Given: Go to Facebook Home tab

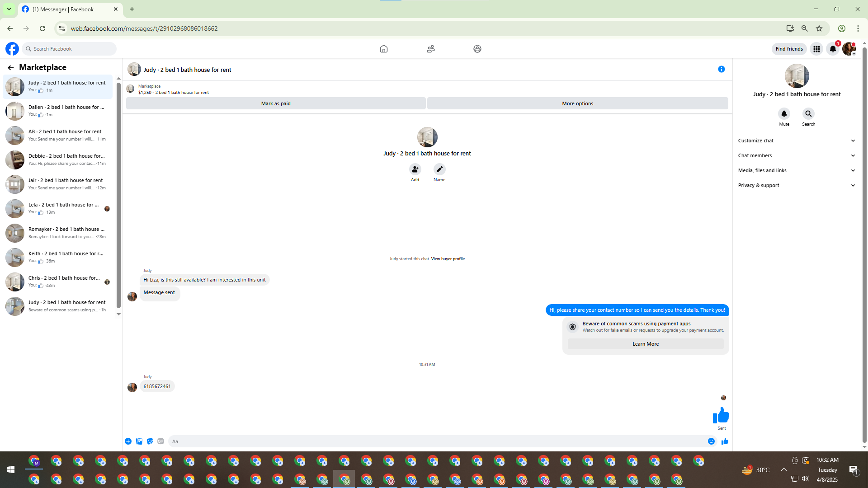Looking at the screenshot, I should pos(383,49).
